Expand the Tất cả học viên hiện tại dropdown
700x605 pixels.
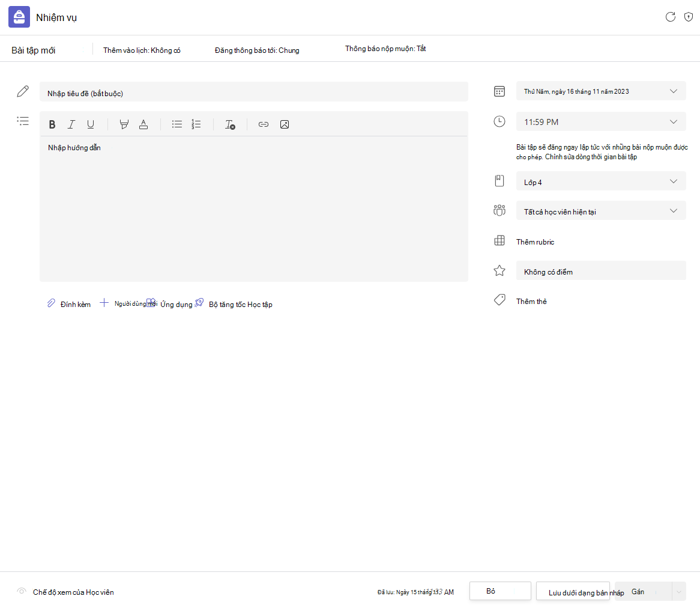[x=601, y=211]
